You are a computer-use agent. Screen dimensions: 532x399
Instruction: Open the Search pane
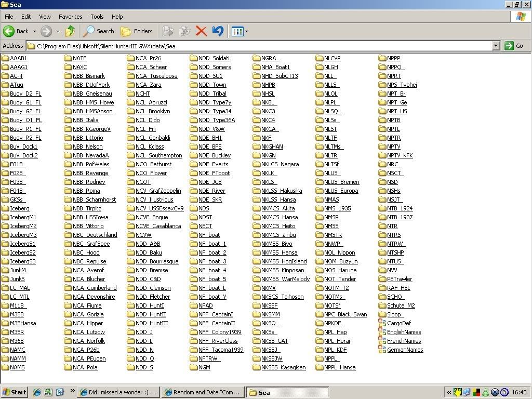point(99,31)
